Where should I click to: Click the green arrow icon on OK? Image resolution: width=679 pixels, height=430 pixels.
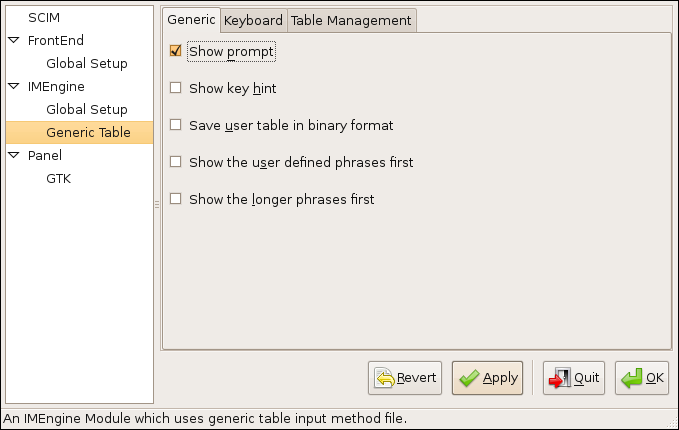click(631, 378)
